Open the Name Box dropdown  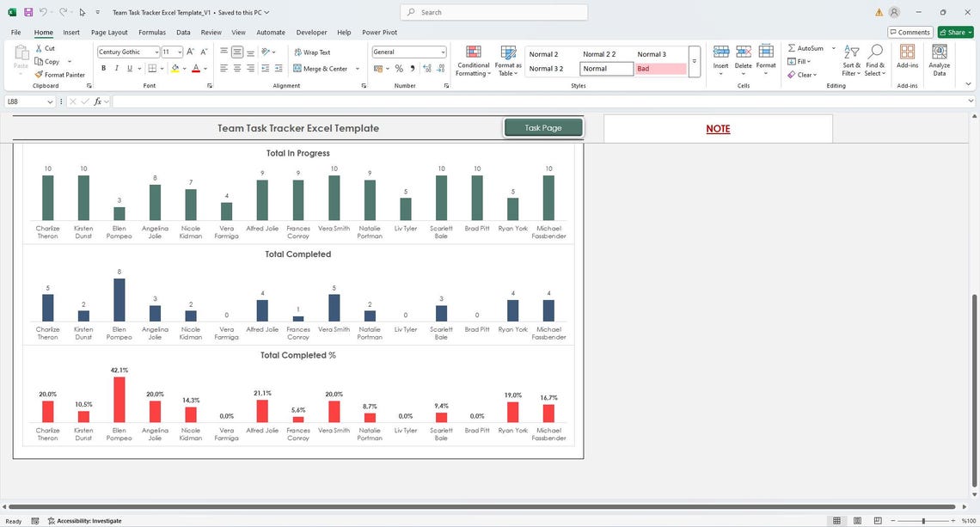[50, 101]
